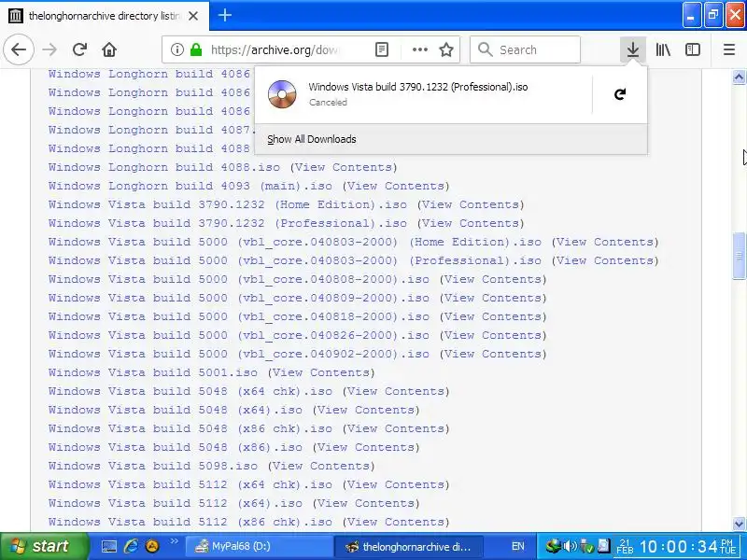Screen dimensions: 747x560
Task: Click the taskbar clock showing 10:00:34
Action: tap(678, 546)
